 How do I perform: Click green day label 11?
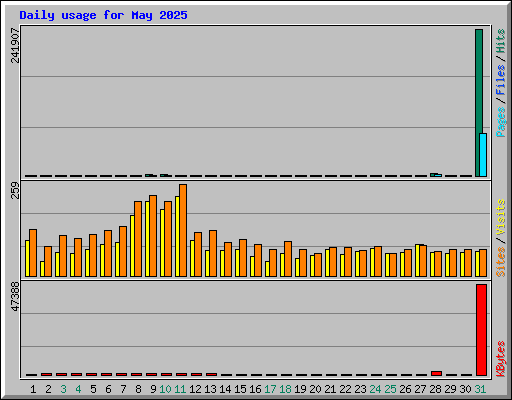pyautogui.click(x=180, y=389)
